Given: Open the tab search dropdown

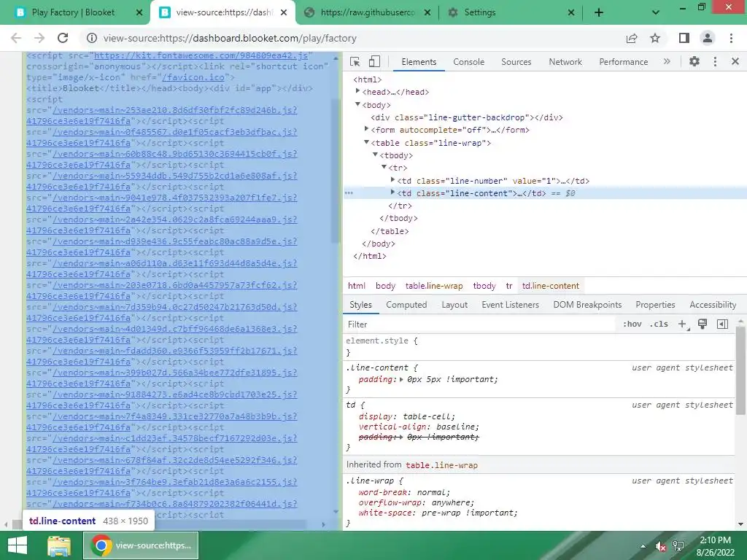Looking at the screenshot, I should coord(656,12).
